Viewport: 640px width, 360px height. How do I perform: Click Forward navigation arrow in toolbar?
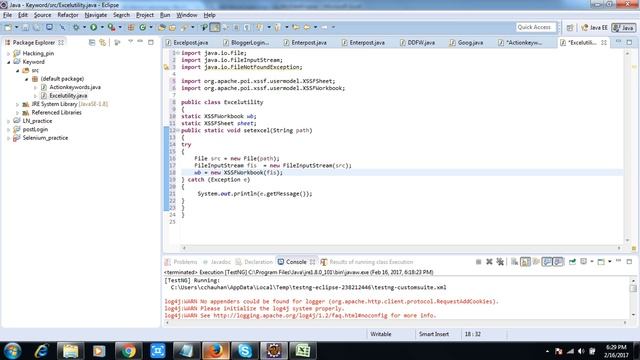(x=324, y=27)
